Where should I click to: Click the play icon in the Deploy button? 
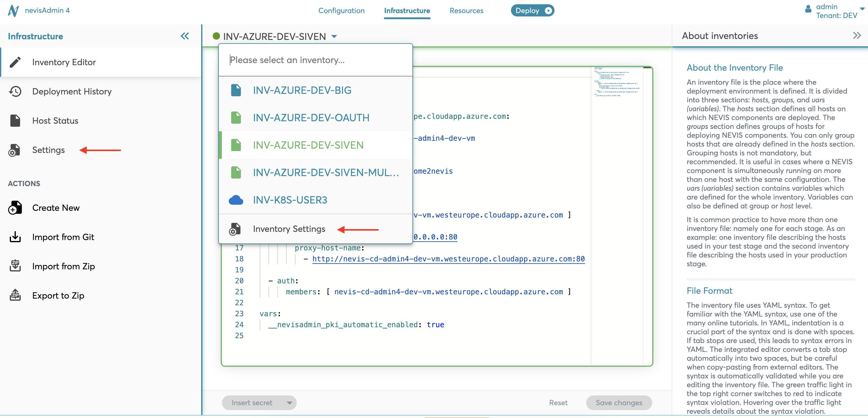(548, 10)
